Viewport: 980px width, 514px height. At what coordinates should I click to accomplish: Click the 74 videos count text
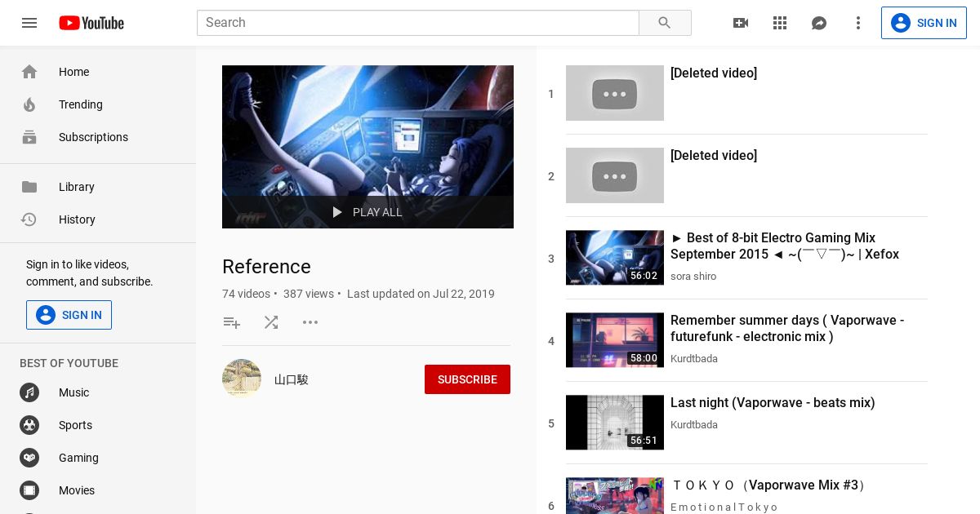tap(246, 294)
